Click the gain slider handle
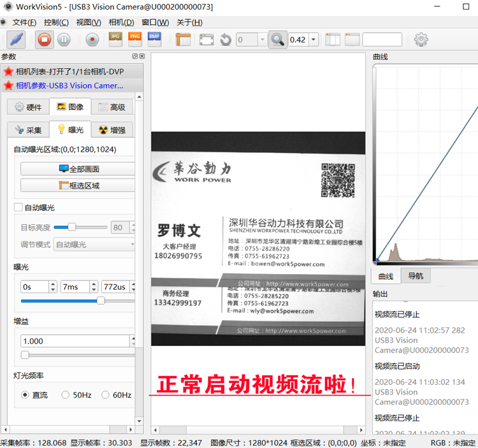The width and height of the screenshot is (478, 448). pos(25,355)
